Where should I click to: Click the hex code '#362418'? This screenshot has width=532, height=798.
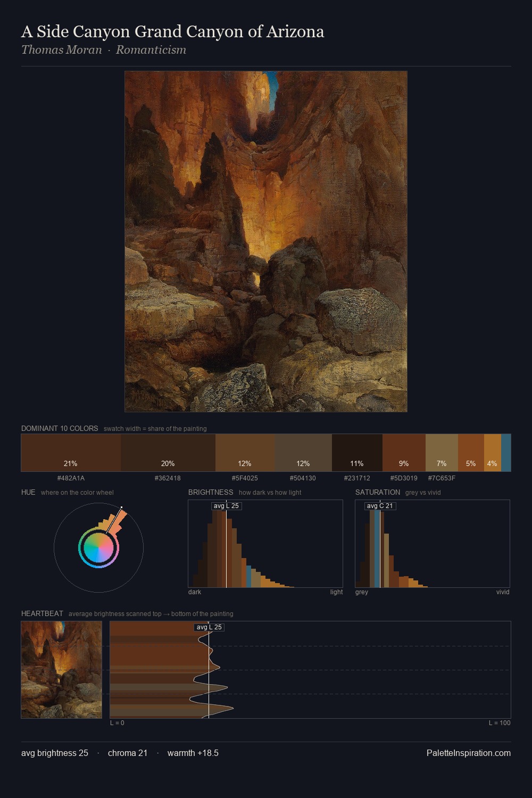(168, 478)
